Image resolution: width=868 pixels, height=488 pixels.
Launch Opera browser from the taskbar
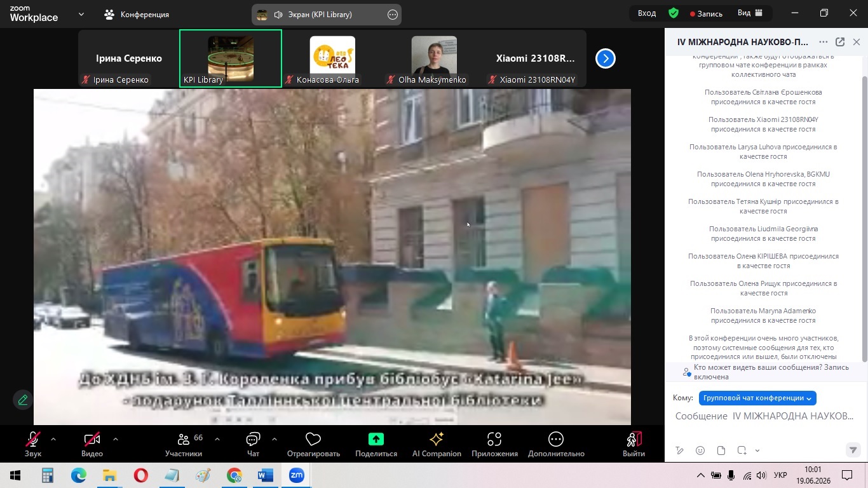click(x=141, y=475)
